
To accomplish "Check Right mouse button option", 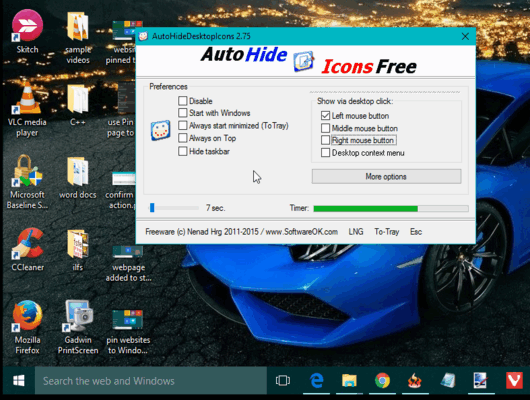I will click(325, 140).
